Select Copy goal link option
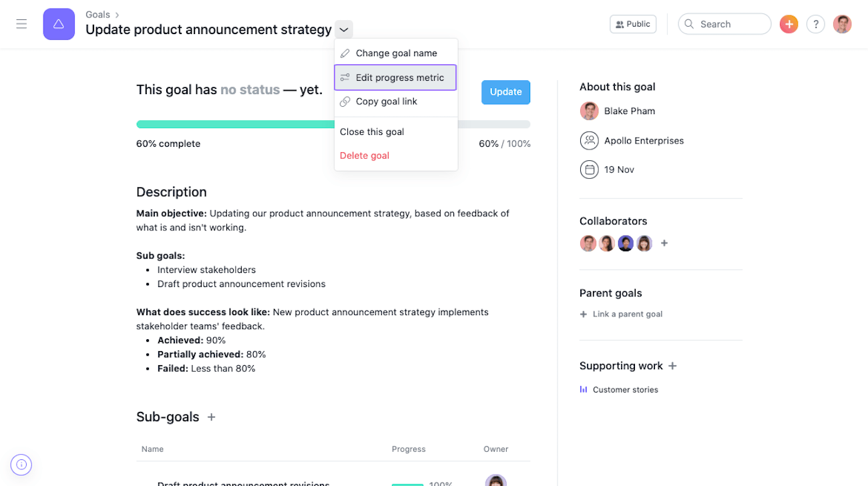This screenshot has height=486, width=868. point(396,101)
